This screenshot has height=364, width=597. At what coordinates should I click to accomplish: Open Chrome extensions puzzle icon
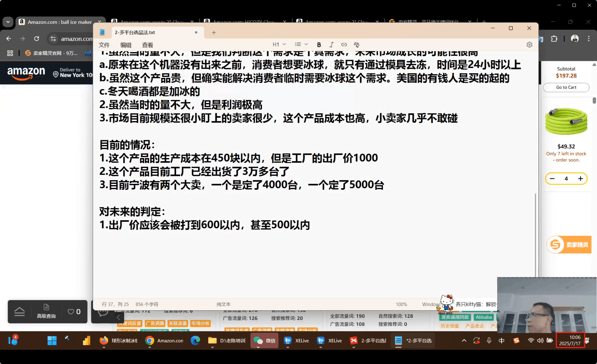[x=554, y=39]
